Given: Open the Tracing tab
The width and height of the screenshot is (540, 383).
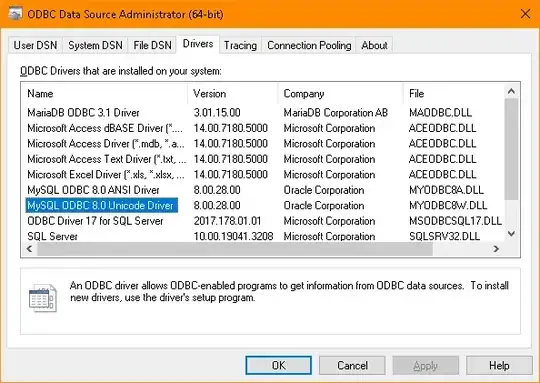Looking at the screenshot, I should (x=240, y=45).
